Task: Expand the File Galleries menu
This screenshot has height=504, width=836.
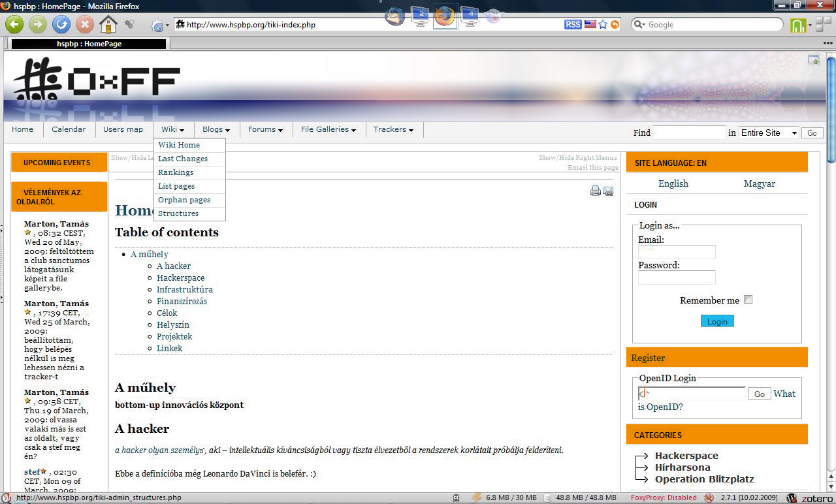Action: click(x=328, y=129)
